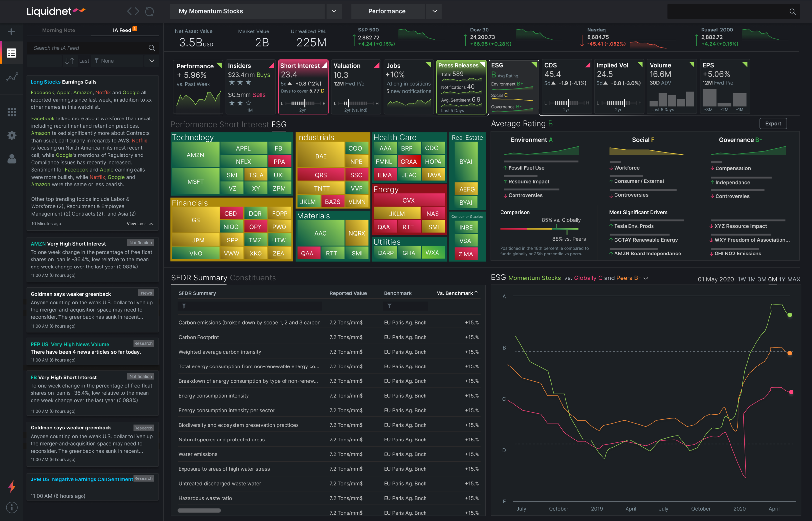Expand the IA Feed filter chevron
This screenshot has height=521, width=812.
coord(152,61)
